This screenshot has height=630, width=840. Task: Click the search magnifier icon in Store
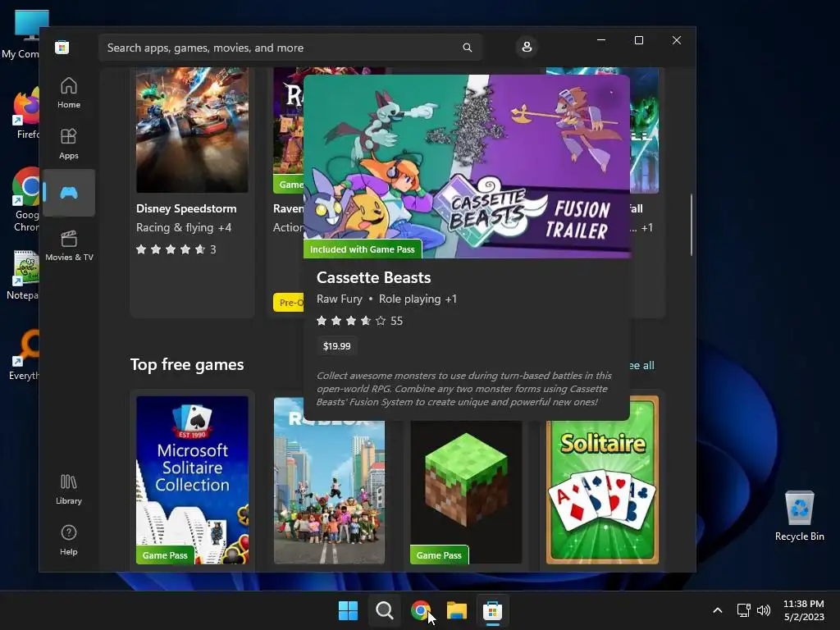pos(467,48)
